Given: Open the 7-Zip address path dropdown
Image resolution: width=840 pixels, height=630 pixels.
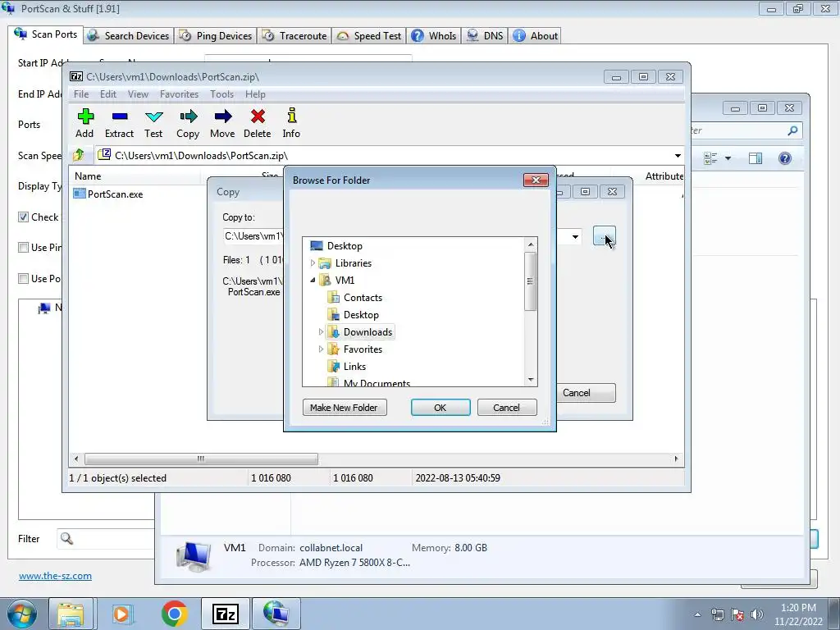Looking at the screenshot, I should [678, 156].
